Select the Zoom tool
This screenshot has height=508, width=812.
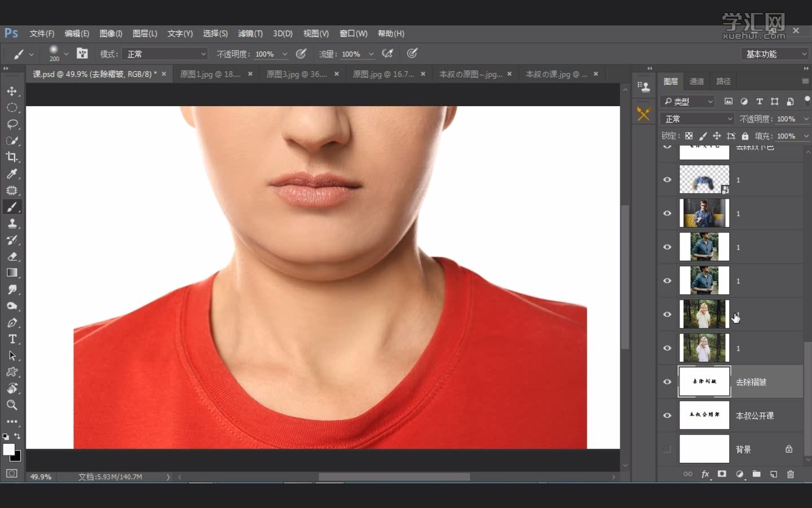[12, 405]
